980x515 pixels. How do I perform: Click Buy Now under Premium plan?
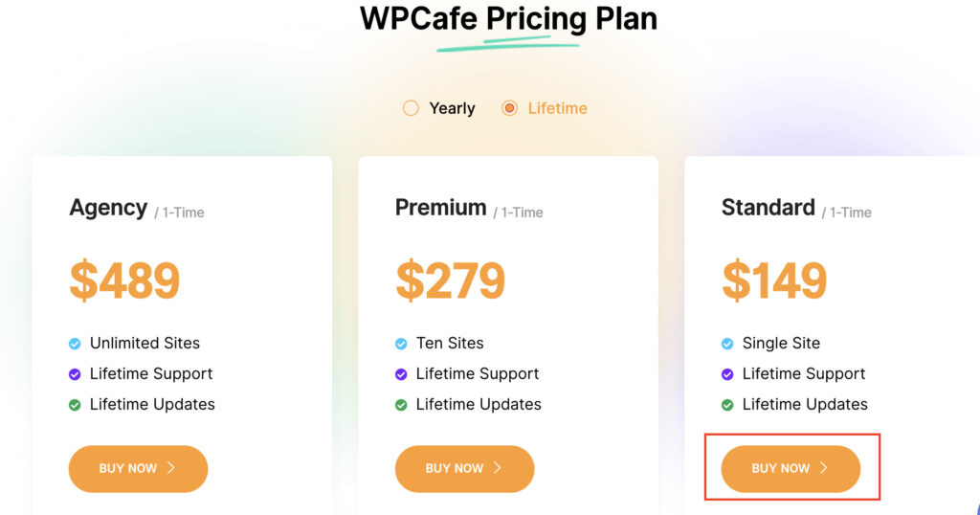464,468
